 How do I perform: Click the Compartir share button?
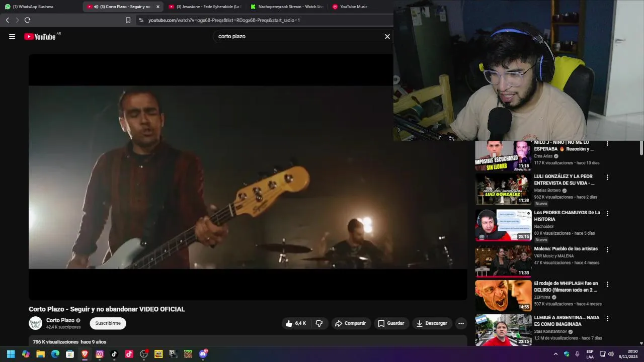coord(351,323)
